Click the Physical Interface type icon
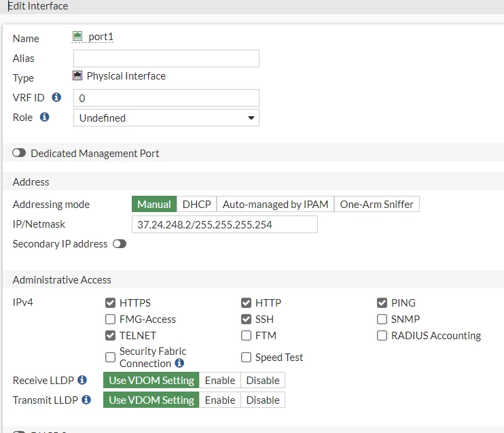 coord(77,75)
